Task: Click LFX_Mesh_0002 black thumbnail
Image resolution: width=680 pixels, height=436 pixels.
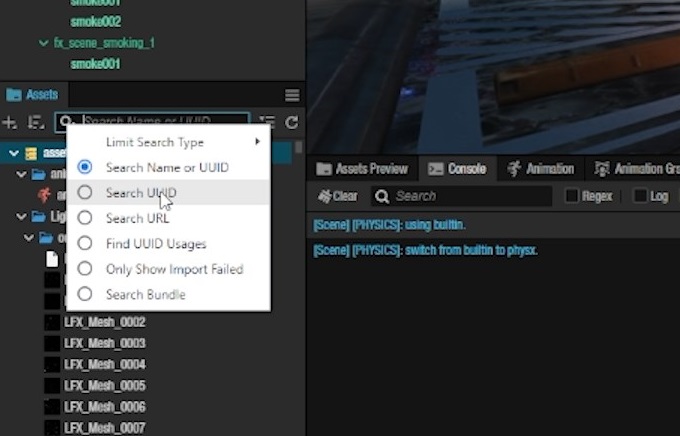Action: pyautogui.click(x=52, y=322)
